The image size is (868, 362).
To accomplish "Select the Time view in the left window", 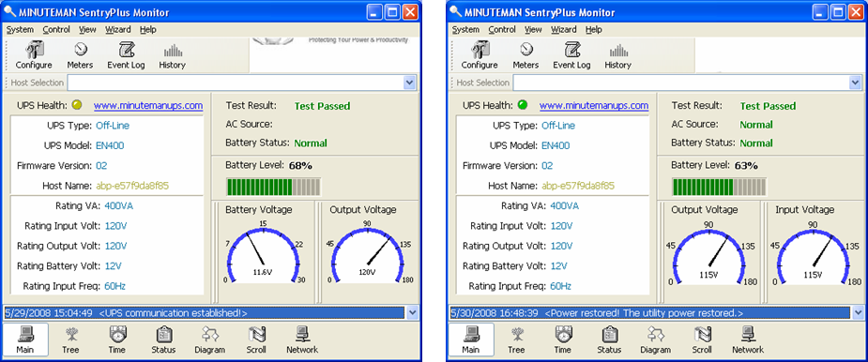I will pyautogui.click(x=116, y=339).
